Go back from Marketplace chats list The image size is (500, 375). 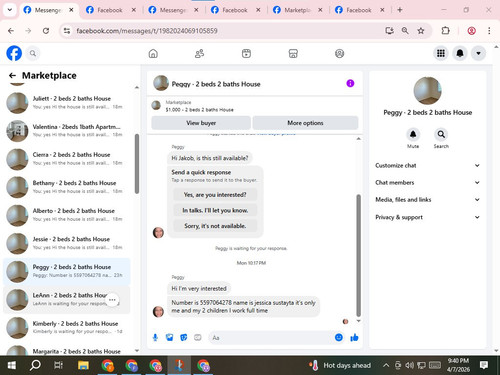coord(12,76)
